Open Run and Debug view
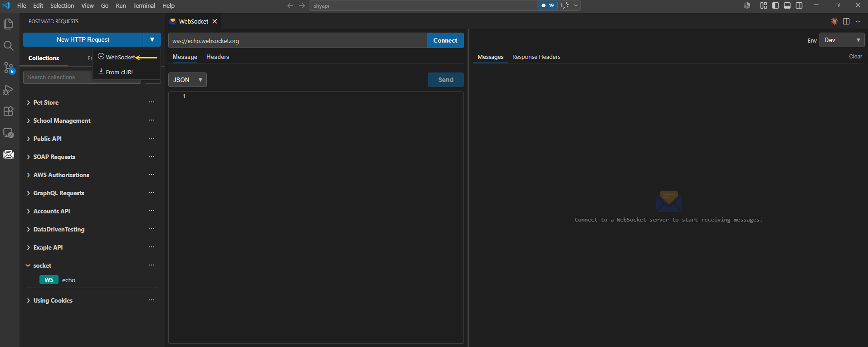 pos(8,90)
